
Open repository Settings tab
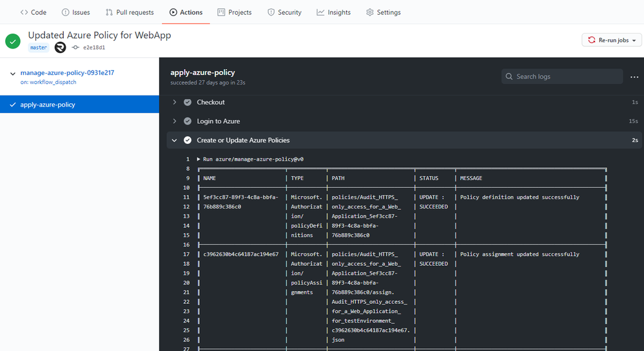[x=383, y=12]
